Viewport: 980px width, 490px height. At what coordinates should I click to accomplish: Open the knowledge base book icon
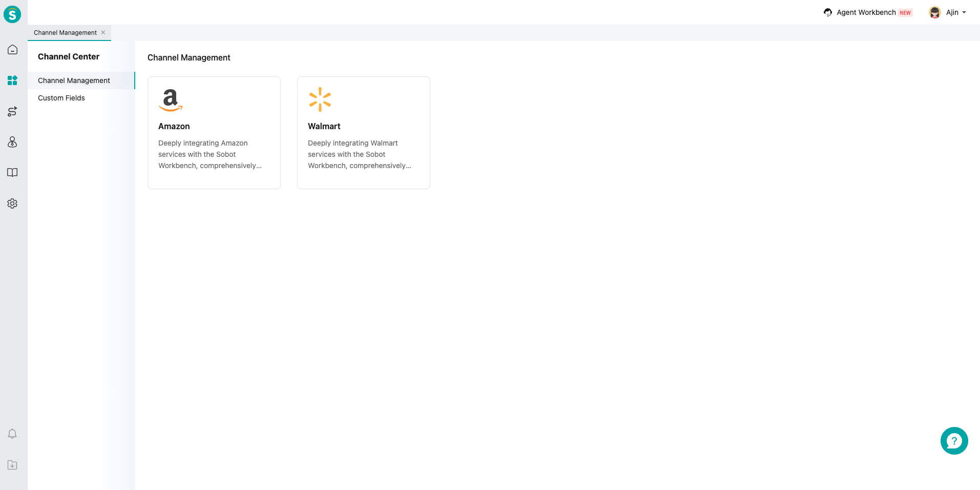pos(12,173)
